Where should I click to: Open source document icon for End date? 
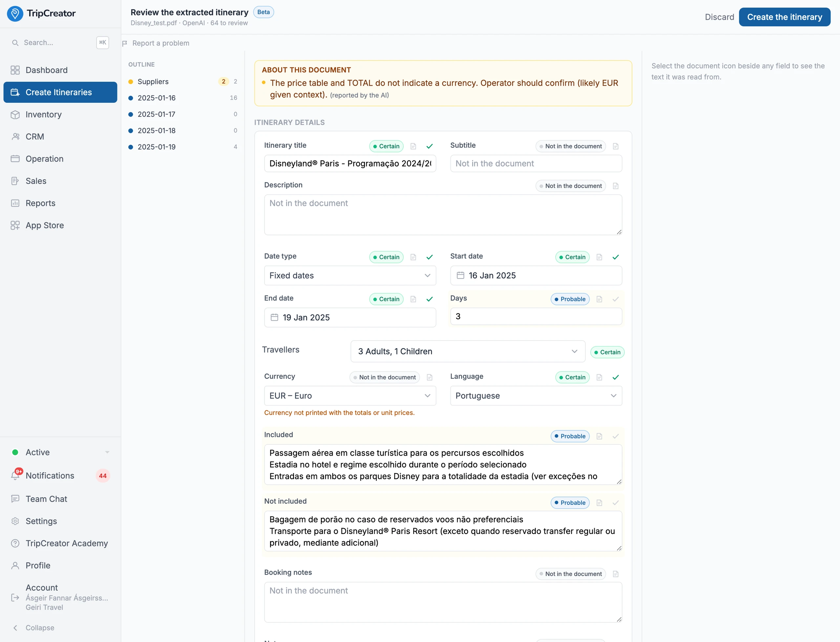pos(413,299)
